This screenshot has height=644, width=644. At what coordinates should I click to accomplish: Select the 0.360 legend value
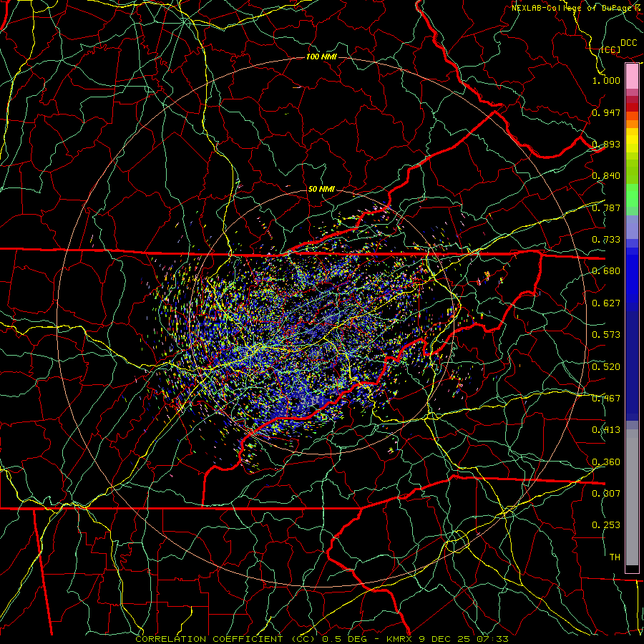click(606, 462)
